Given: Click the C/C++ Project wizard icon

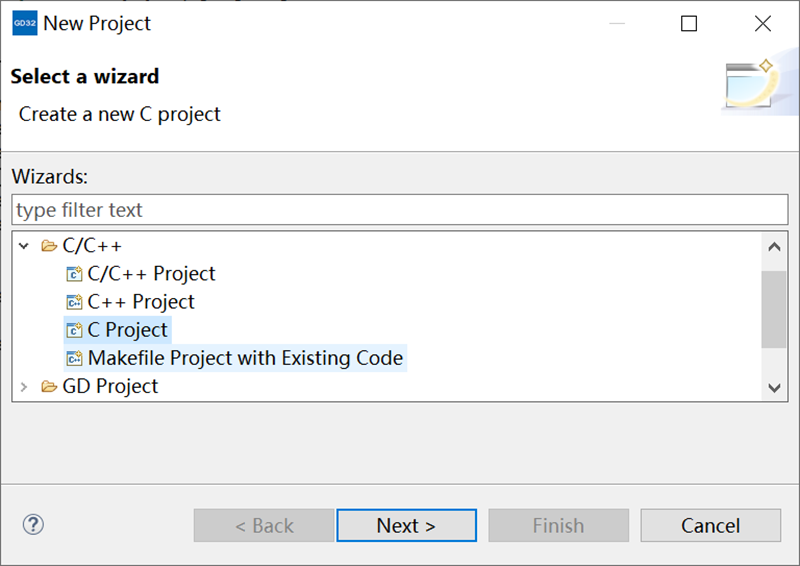Looking at the screenshot, I should (x=74, y=274).
